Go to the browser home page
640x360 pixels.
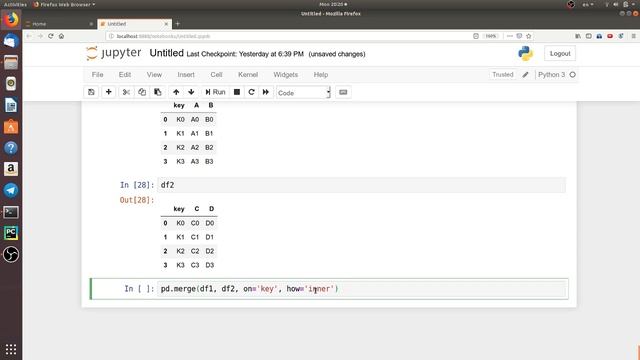(62, 36)
